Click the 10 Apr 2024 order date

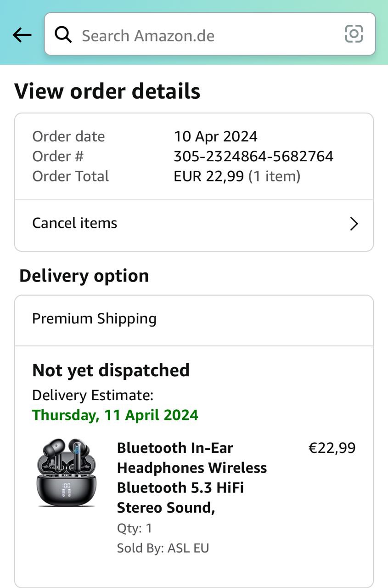215,136
